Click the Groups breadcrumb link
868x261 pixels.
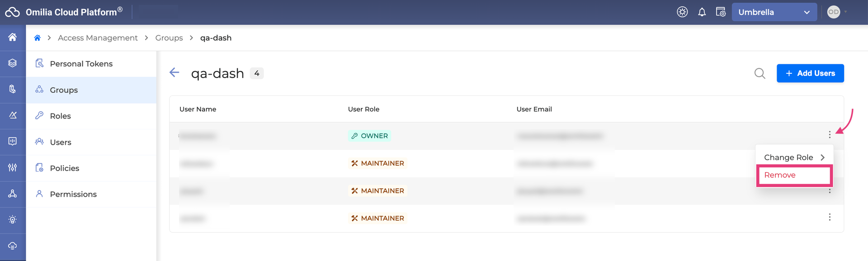click(169, 38)
